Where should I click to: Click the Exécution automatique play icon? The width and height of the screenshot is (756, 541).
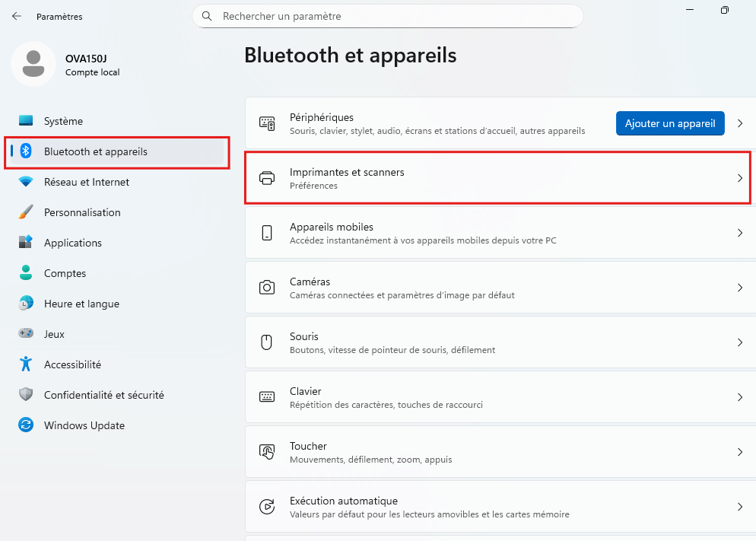pos(267,507)
